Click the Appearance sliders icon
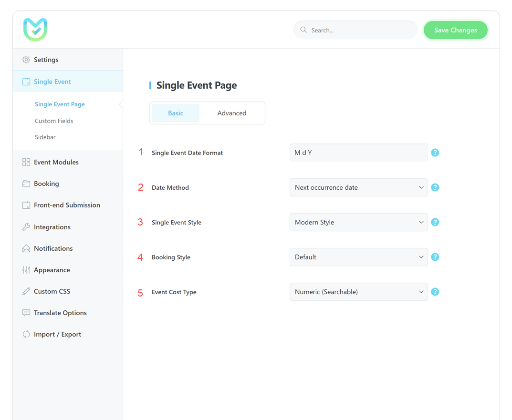The image size is (512, 420). [x=26, y=270]
